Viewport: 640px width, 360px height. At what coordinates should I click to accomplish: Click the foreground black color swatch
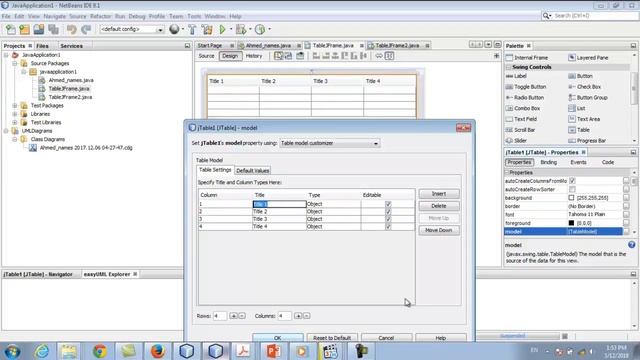[x=571, y=223]
